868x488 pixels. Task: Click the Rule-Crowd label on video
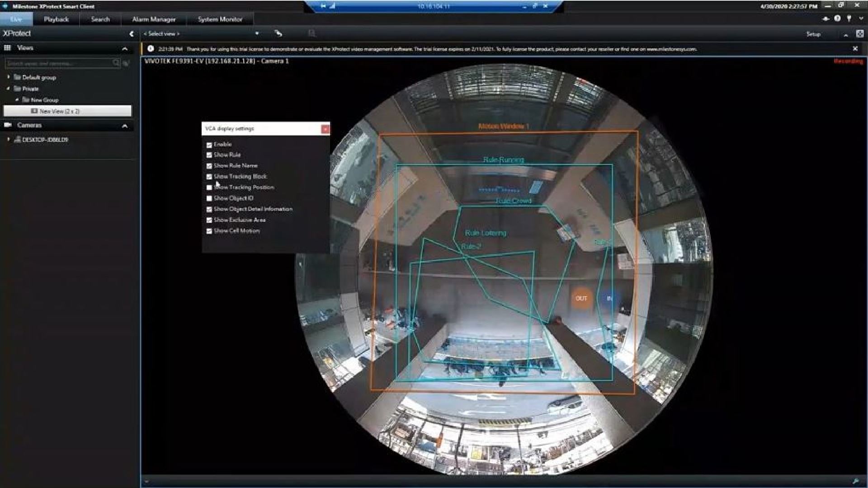coord(514,201)
